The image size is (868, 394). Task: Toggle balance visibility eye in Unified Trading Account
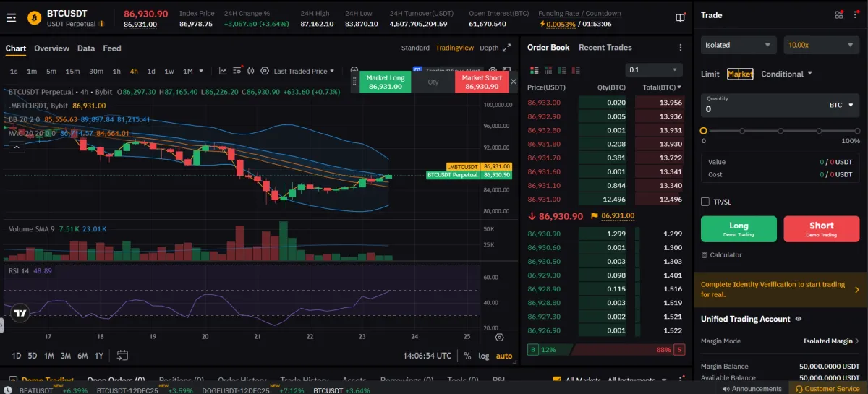(799, 319)
